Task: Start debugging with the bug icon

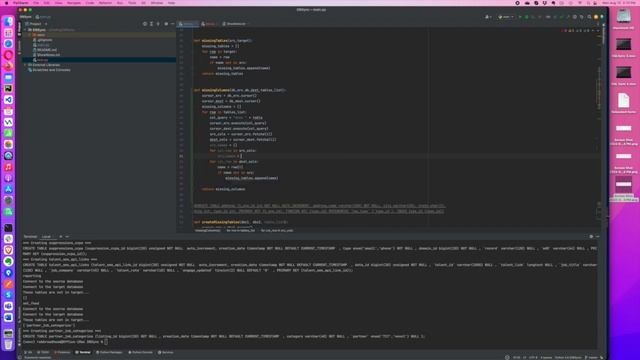Action: pyautogui.click(x=527, y=17)
